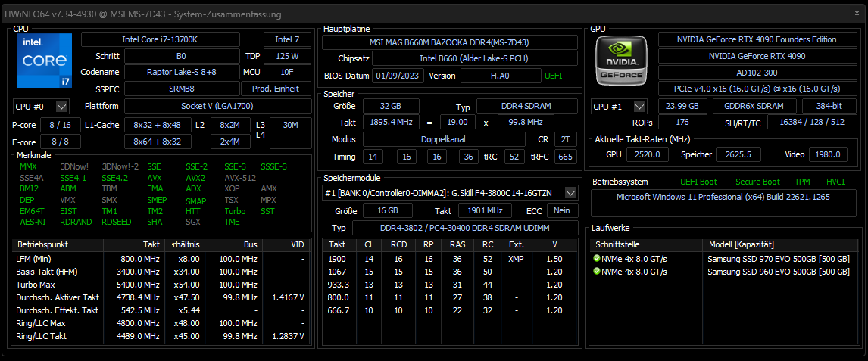Screen dimensions: 868x361
Task: Click the GPU memory size 23.99 GB
Action: 682,106
